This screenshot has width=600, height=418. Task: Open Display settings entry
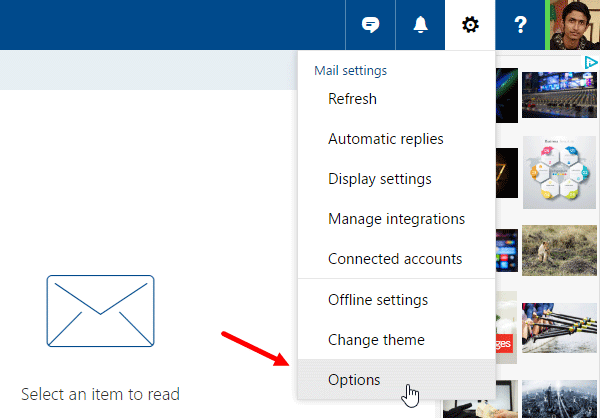click(396, 179)
